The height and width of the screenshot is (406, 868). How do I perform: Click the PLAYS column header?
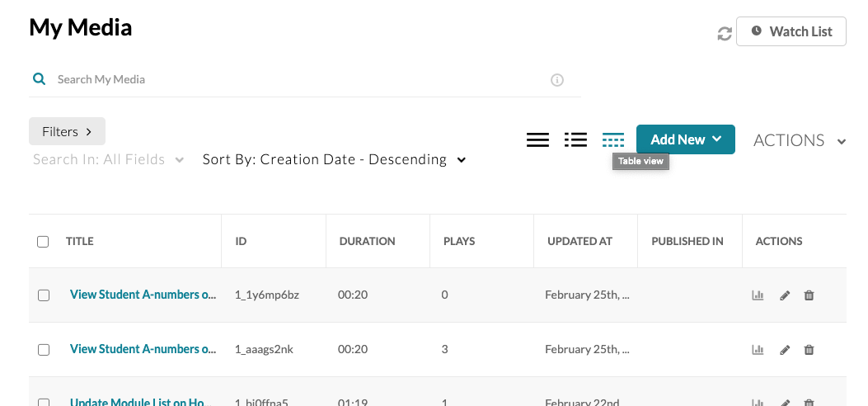459,241
